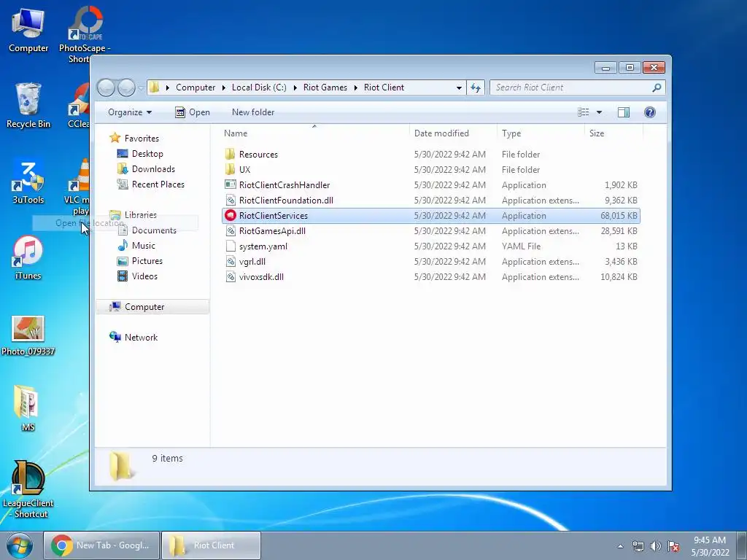Click the search magnifier icon
Screen dimensions: 747x560
pyautogui.click(x=657, y=87)
